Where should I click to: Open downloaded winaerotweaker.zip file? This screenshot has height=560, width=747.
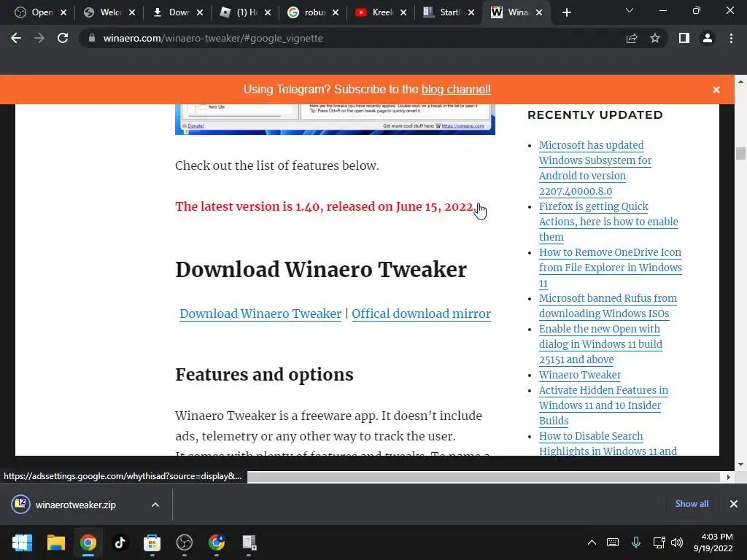tap(75, 505)
